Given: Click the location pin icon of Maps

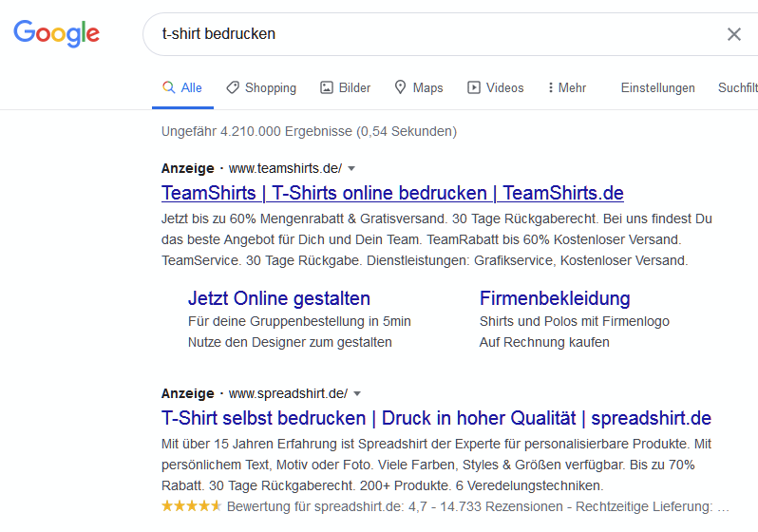Looking at the screenshot, I should (x=400, y=87).
